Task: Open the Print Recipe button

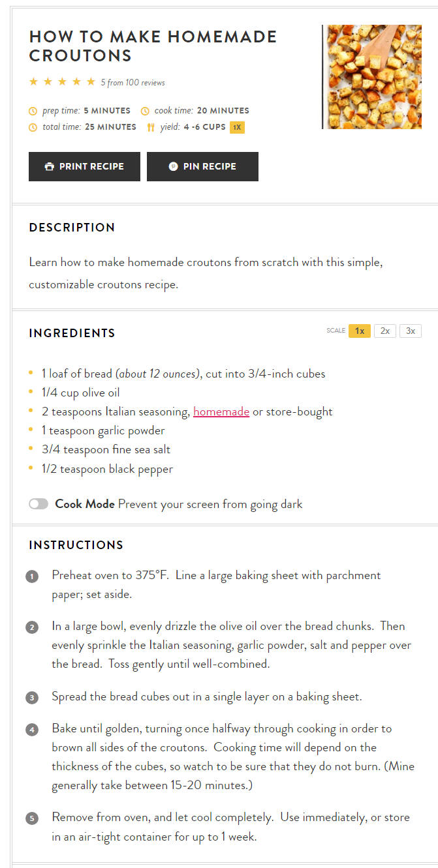Action: 84,166
